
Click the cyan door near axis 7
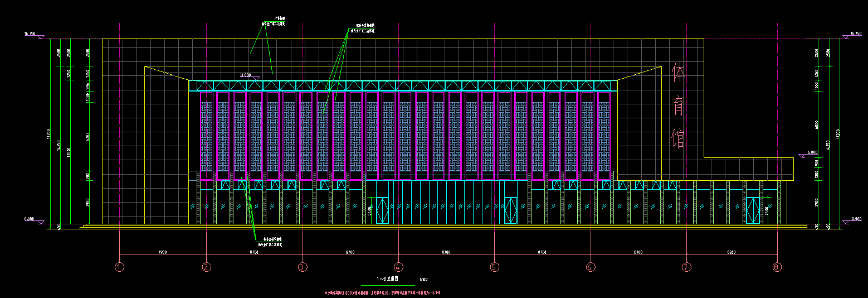[753, 210]
